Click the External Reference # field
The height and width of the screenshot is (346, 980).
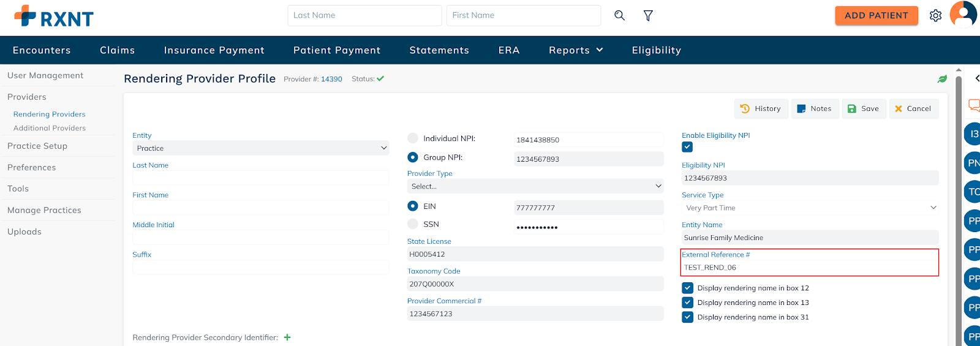pos(809,268)
